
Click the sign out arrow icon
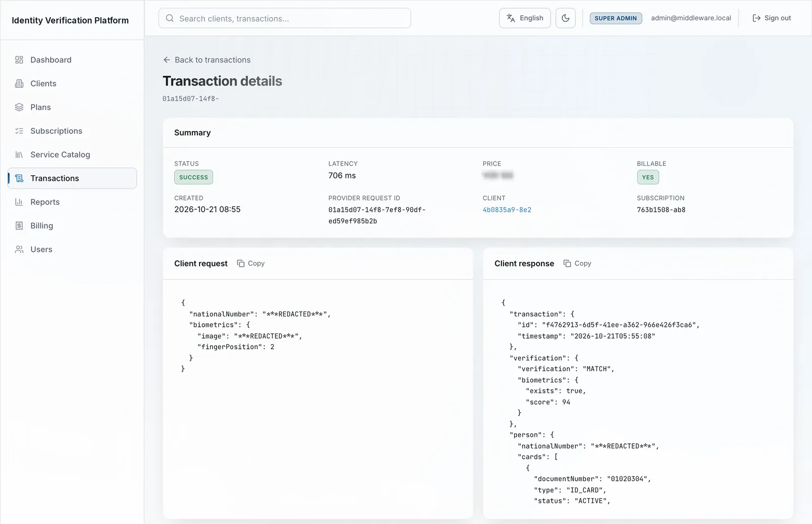coord(756,18)
